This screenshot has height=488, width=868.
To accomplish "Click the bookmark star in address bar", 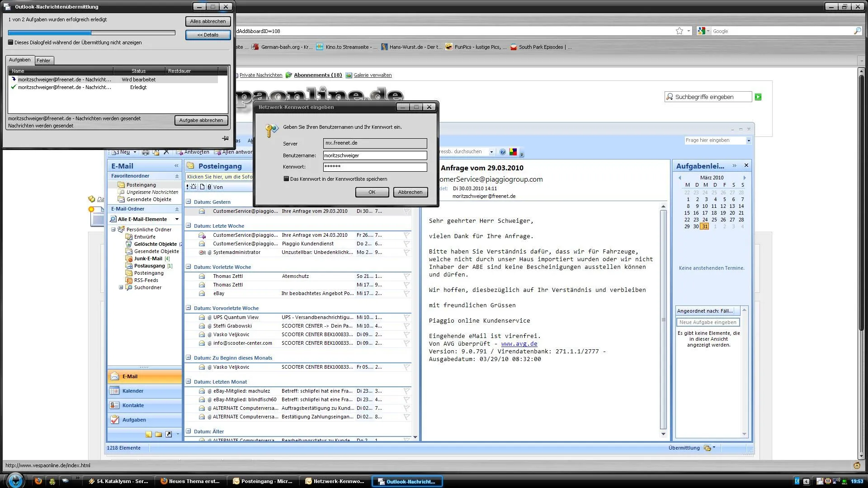I will 679,31.
